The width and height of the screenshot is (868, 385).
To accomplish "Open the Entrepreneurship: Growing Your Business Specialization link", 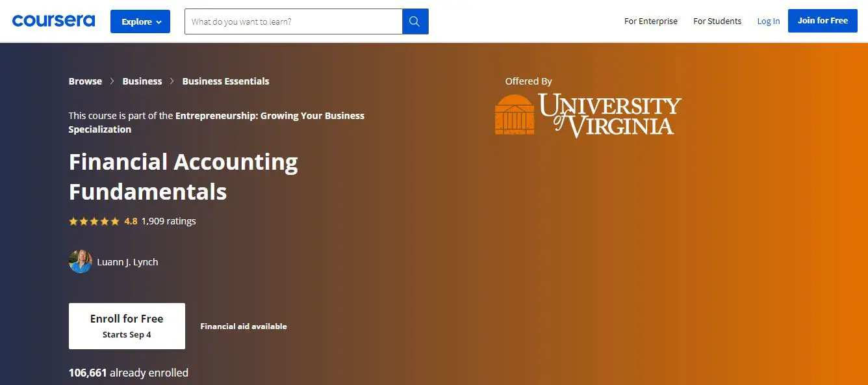I will (x=270, y=116).
